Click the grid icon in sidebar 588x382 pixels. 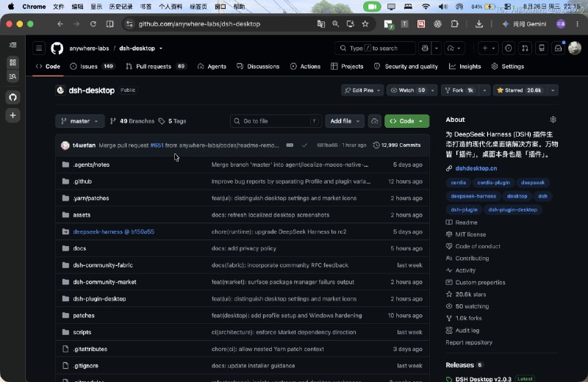12,62
